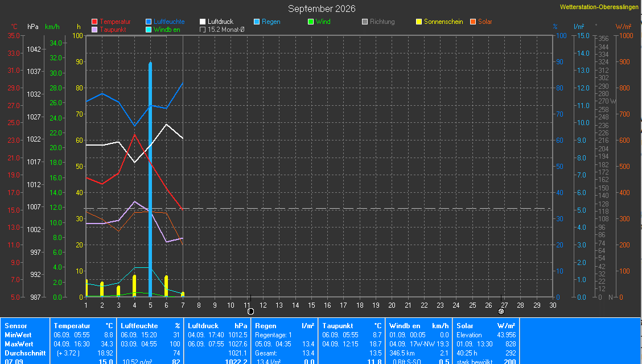Toggle the grey Richtung series checkbox

(365, 22)
